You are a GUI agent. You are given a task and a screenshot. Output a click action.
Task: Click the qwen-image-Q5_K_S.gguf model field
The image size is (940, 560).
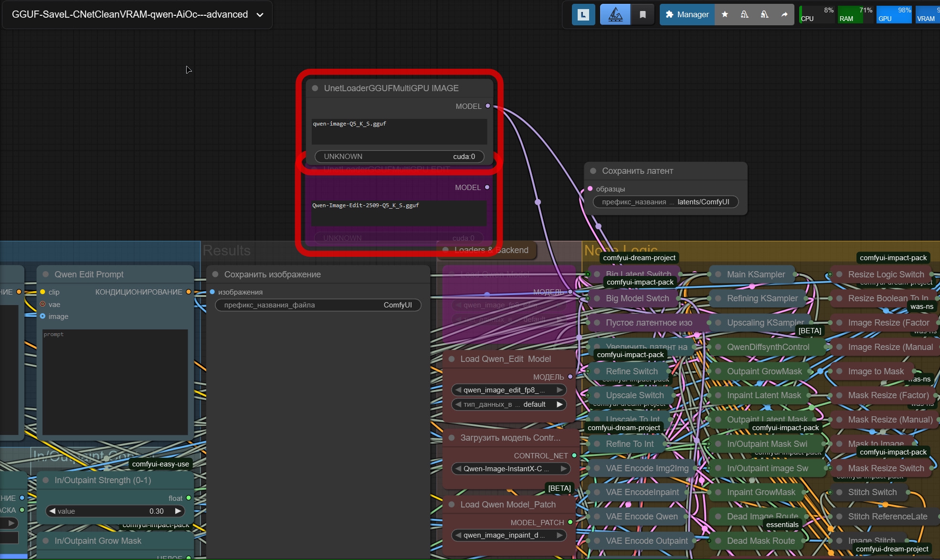coord(399,131)
